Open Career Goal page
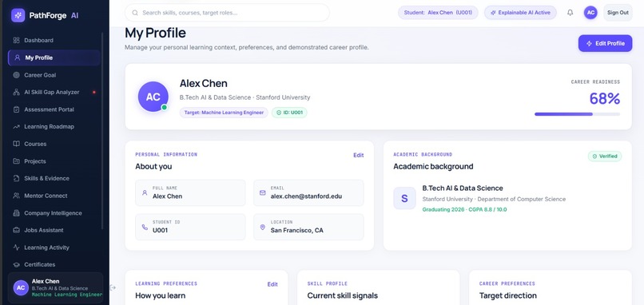This screenshot has width=644, height=305. [x=54, y=75]
